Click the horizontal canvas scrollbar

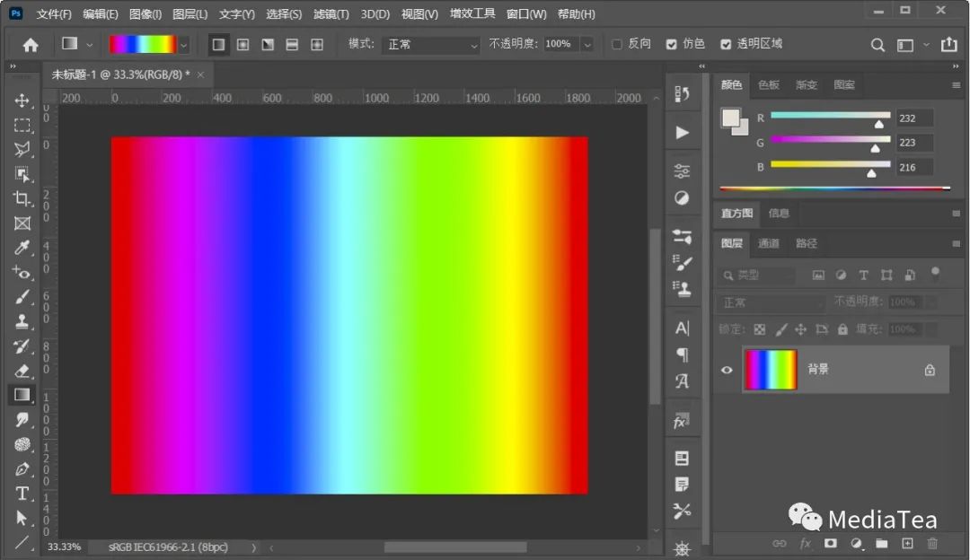pos(455,547)
